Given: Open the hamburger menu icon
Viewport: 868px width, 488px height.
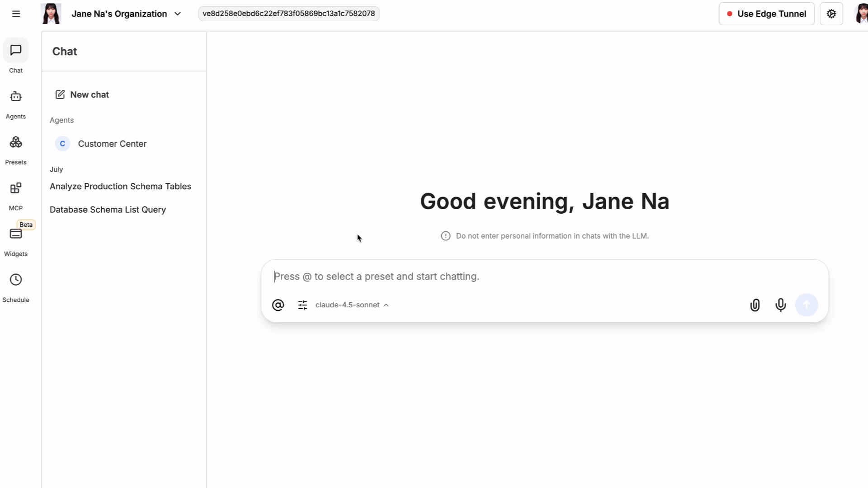Looking at the screenshot, I should (x=16, y=14).
